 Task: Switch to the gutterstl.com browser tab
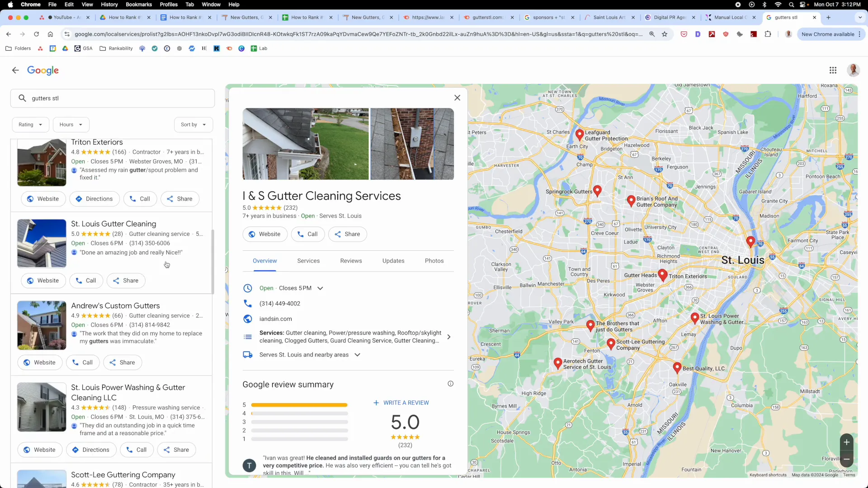(487, 18)
